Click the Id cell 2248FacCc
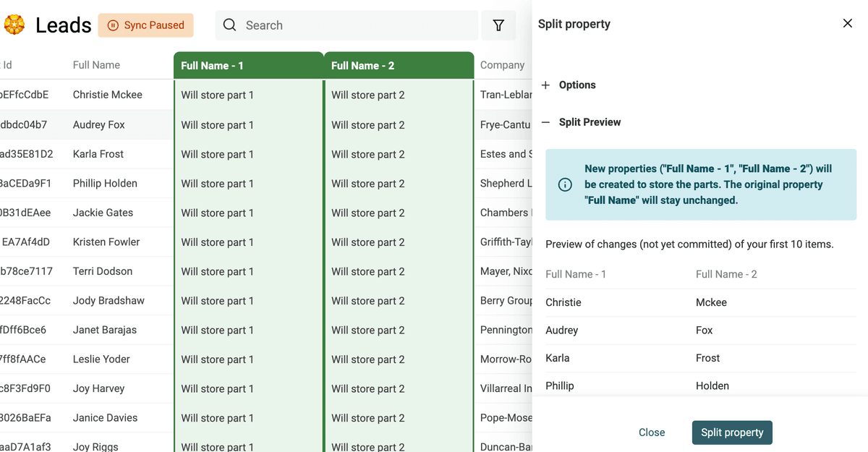Screen dimensions: 868x452 pyautogui.click(x=25, y=301)
